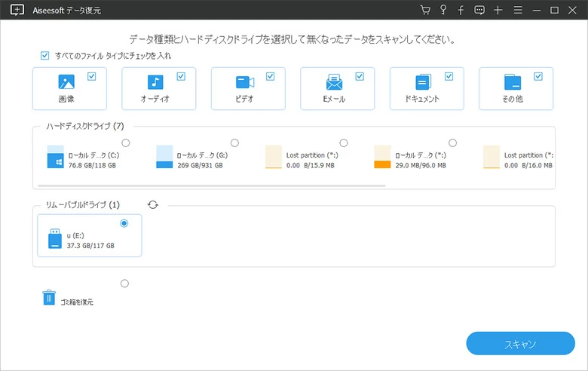Click the horizontal scrollbar under hard drives

pyautogui.click(x=211, y=184)
